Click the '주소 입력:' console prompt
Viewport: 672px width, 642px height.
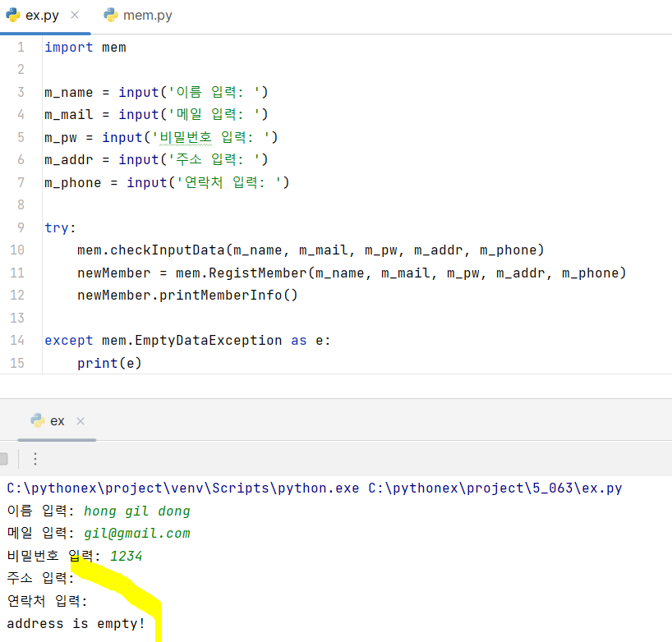[x=41, y=579]
